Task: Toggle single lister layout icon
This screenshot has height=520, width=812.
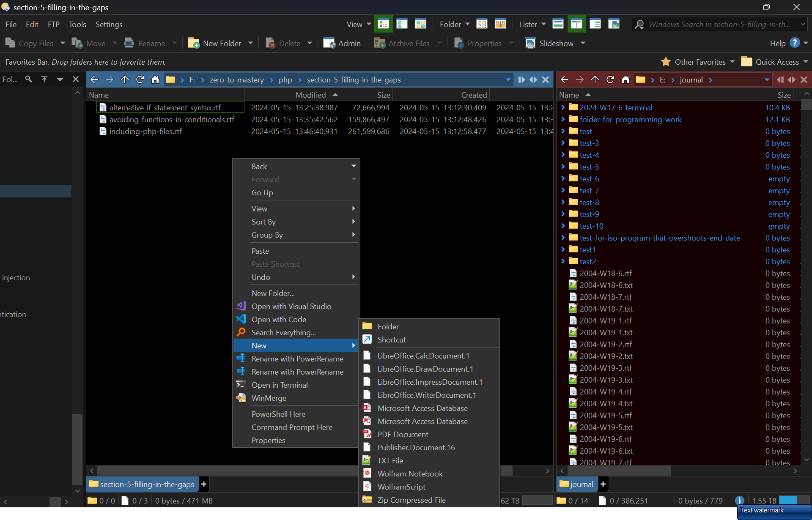Action: (x=558, y=24)
